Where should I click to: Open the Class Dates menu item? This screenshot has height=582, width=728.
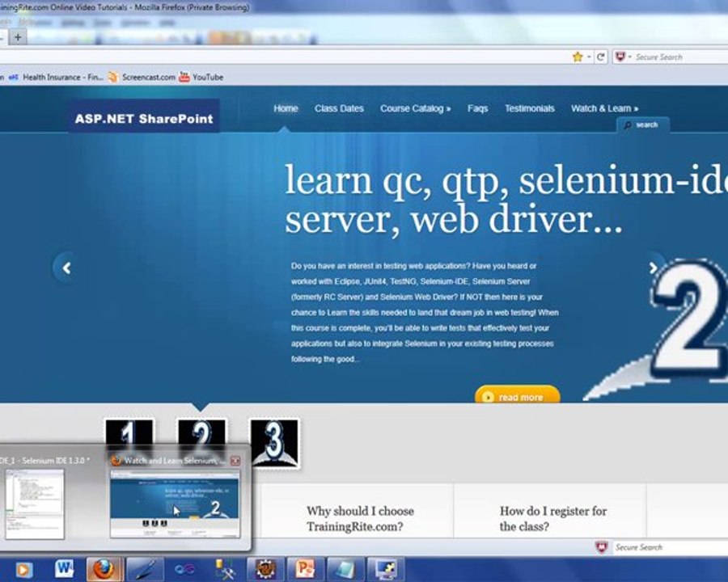(339, 108)
